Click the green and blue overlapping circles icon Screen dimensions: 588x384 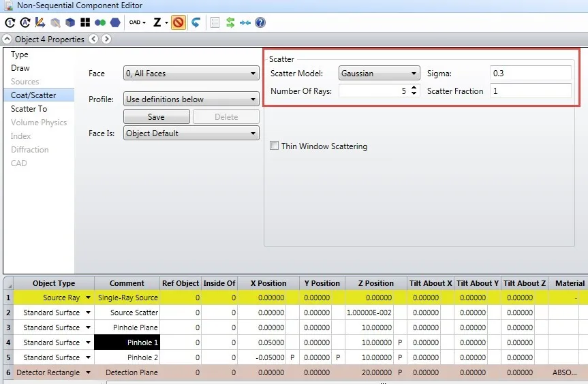(x=100, y=22)
